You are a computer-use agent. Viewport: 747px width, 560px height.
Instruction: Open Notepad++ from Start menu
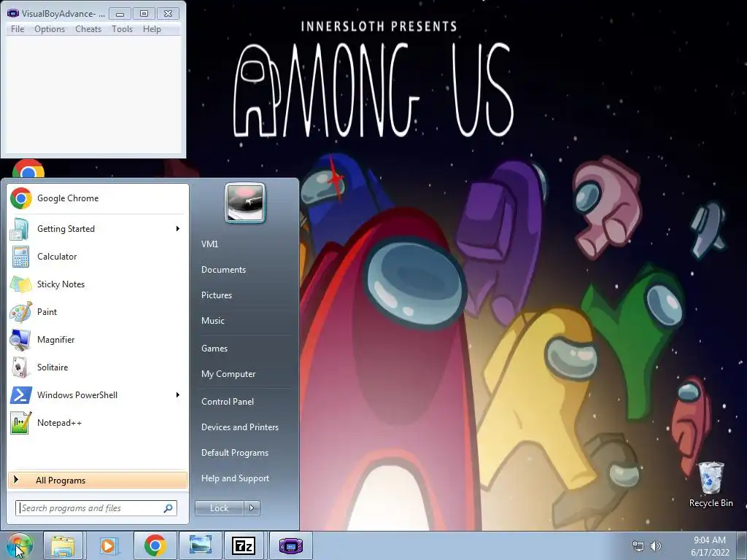point(98,423)
